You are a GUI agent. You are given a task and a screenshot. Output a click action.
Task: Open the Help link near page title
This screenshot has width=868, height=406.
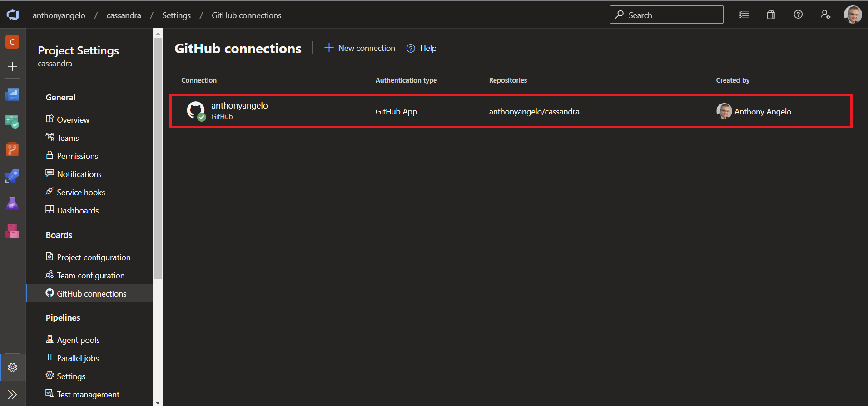pos(421,48)
